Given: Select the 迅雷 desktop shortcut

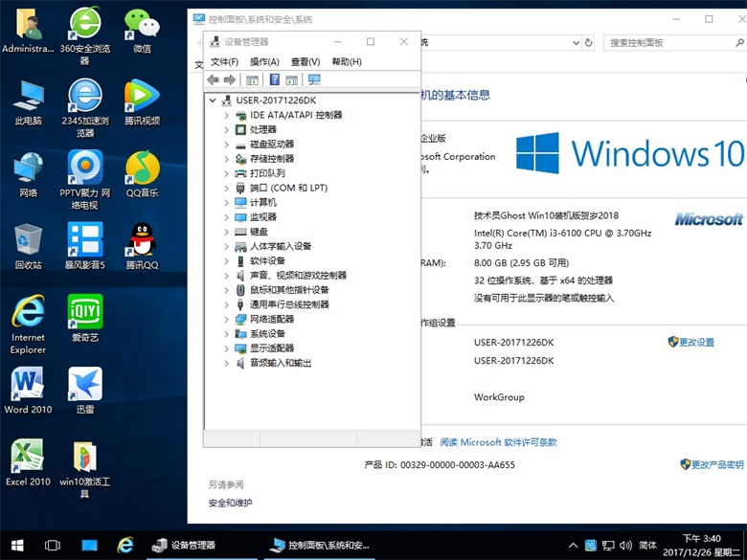Looking at the screenshot, I should [84, 391].
